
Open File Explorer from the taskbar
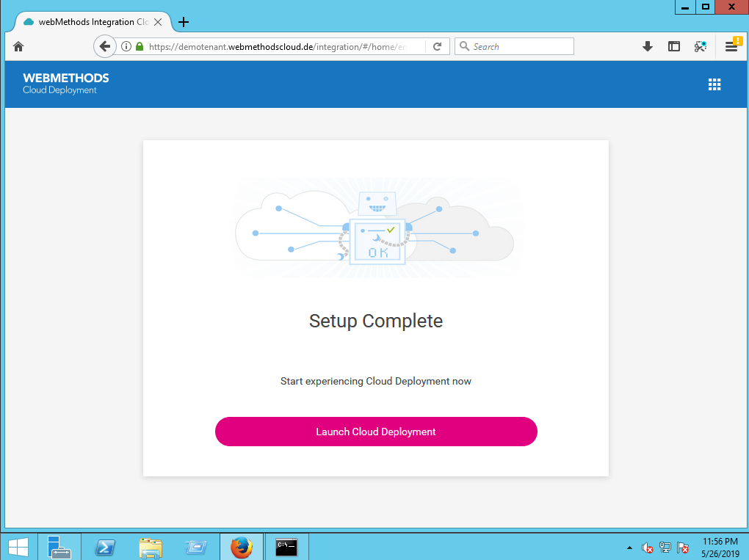coord(150,547)
